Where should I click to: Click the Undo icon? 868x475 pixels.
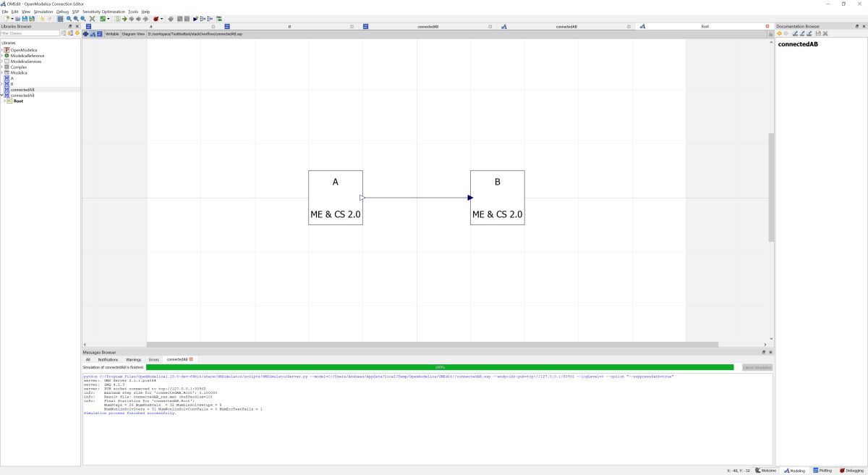pyautogui.click(x=42, y=19)
